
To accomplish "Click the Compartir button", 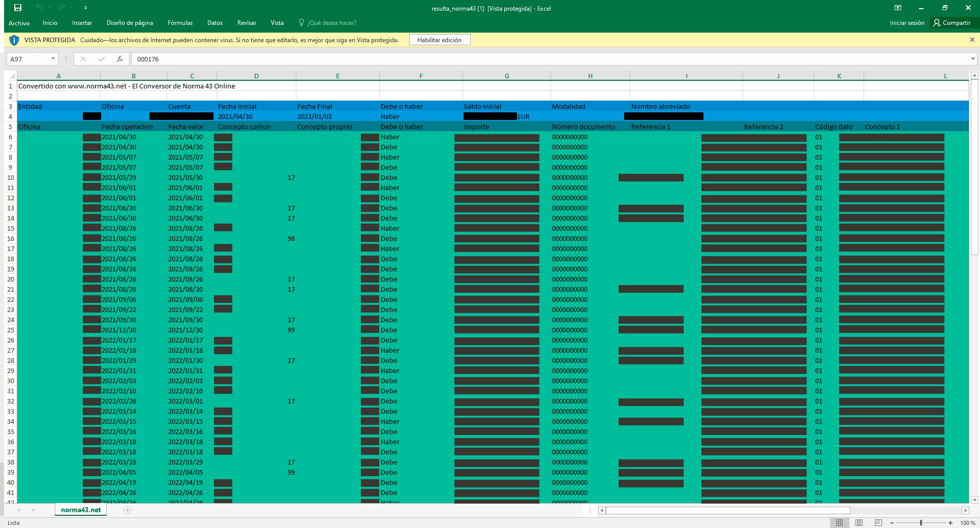I will [952, 23].
